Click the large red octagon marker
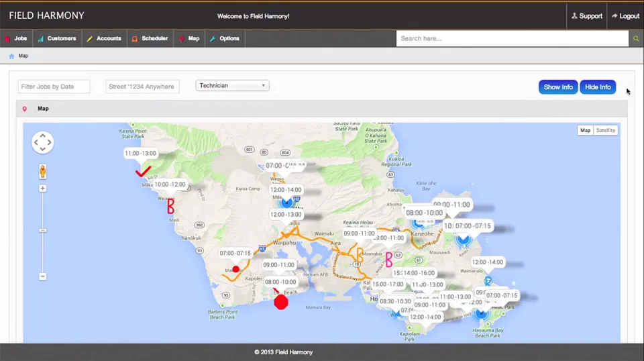Screen dimensions: 644x361 pyautogui.click(x=281, y=302)
